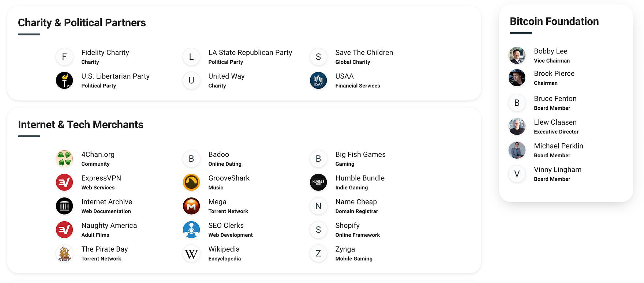Click The Pirate Bay ship icon

(x=64, y=253)
